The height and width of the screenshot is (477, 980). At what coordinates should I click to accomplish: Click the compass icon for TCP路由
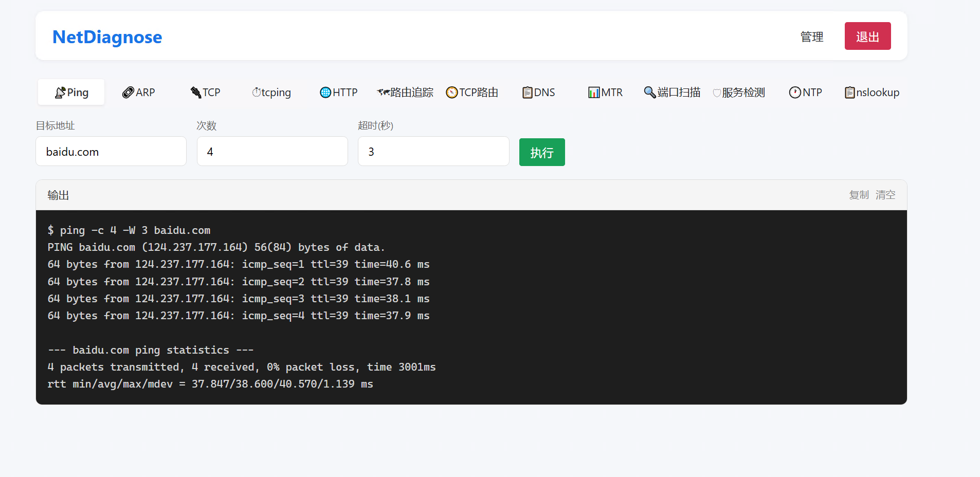click(452, 93)
